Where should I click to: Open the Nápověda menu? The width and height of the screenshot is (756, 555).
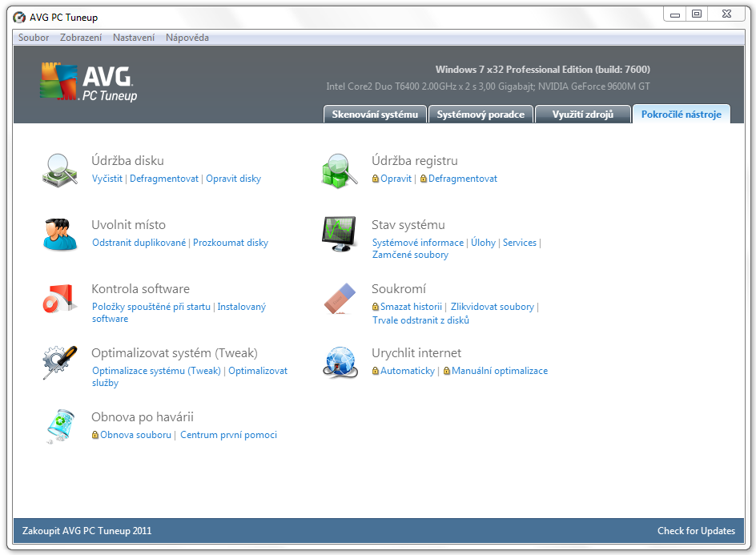[187, 38]
